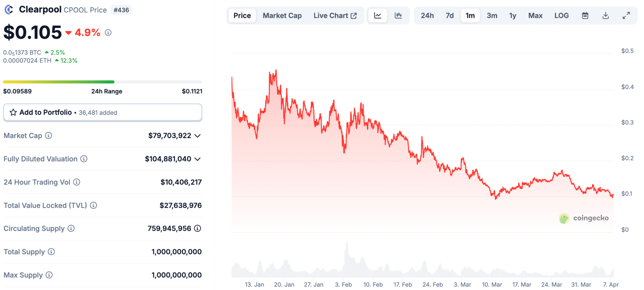Open the calendar date range picker

point(585,15)
